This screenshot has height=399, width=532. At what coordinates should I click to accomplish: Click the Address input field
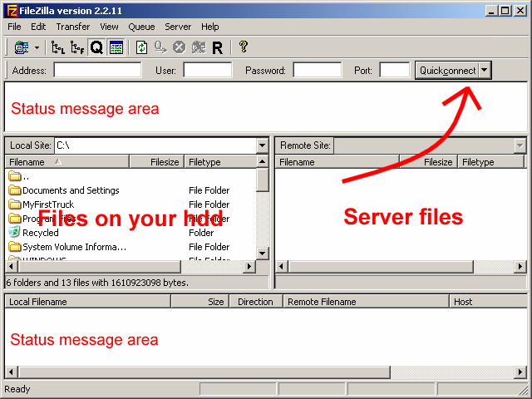(x=98, y=71)
